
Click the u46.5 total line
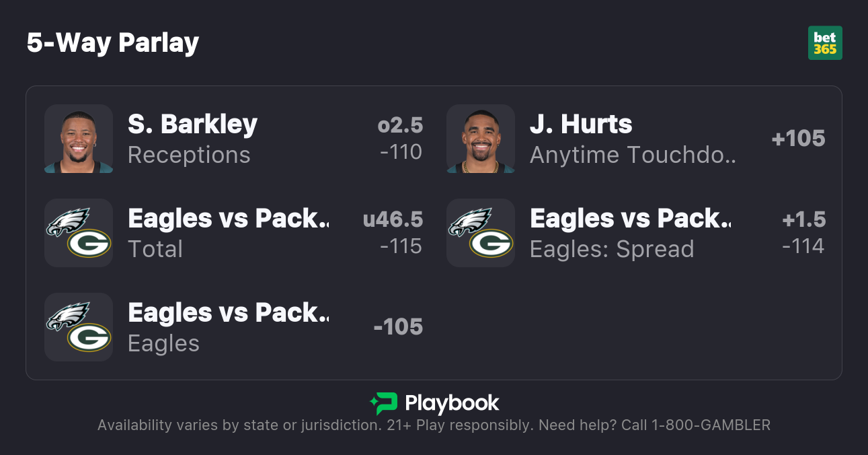pos(393,219)
